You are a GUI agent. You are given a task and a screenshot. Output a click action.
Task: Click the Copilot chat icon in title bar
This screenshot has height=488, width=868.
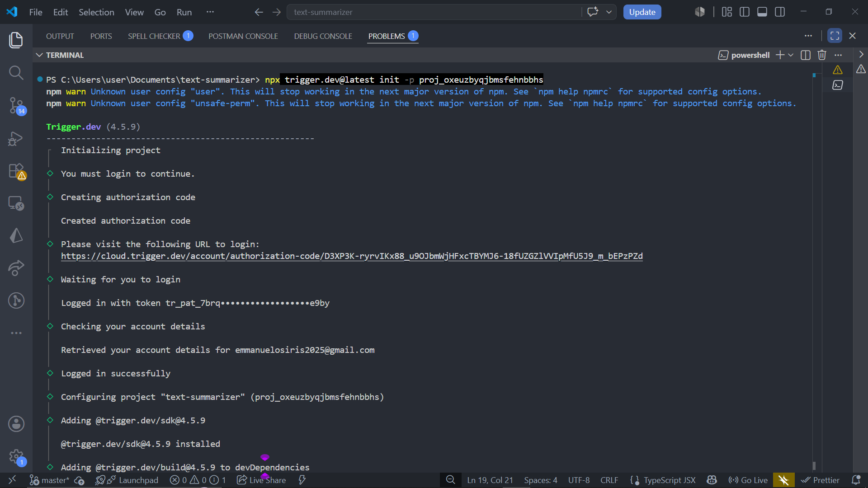593,12
